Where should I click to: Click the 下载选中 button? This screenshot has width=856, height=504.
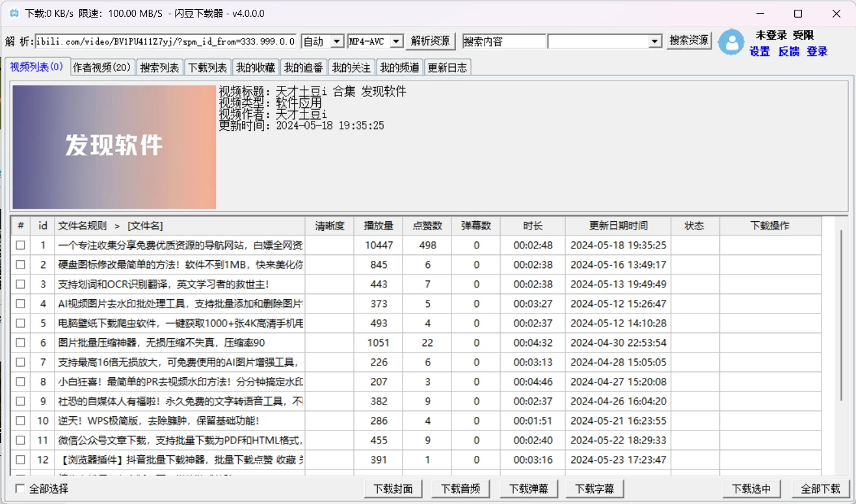[751, 488]
